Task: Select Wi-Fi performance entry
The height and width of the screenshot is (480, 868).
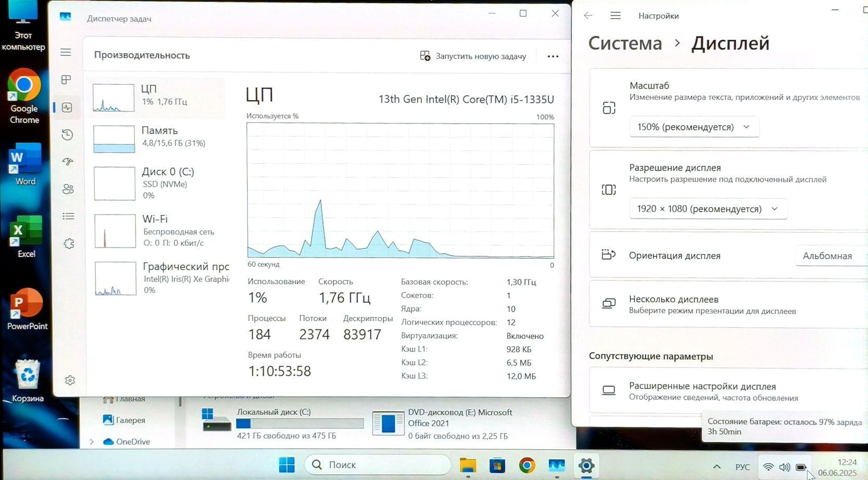Action: pos(160,230)
